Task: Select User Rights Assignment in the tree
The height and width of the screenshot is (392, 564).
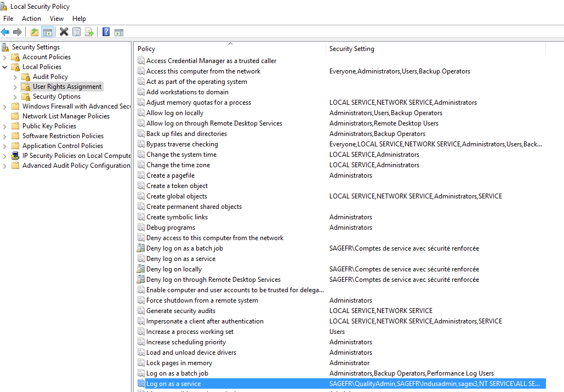Action: point(67,87)
